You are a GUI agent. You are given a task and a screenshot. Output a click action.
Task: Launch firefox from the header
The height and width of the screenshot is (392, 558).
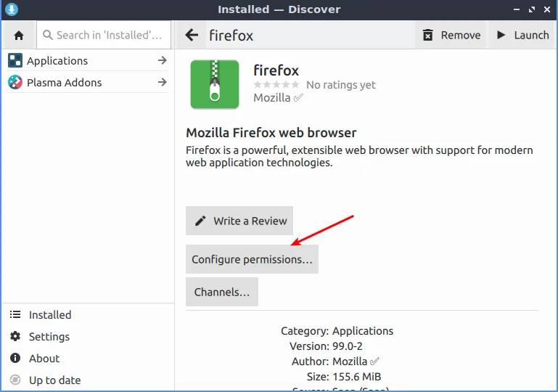pyautogui.click(x=522, y=35)
